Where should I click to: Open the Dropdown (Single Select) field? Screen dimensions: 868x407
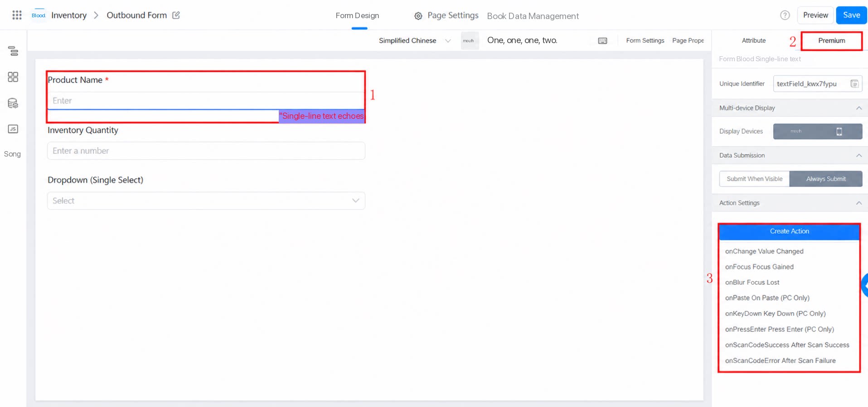click(206, 201)
